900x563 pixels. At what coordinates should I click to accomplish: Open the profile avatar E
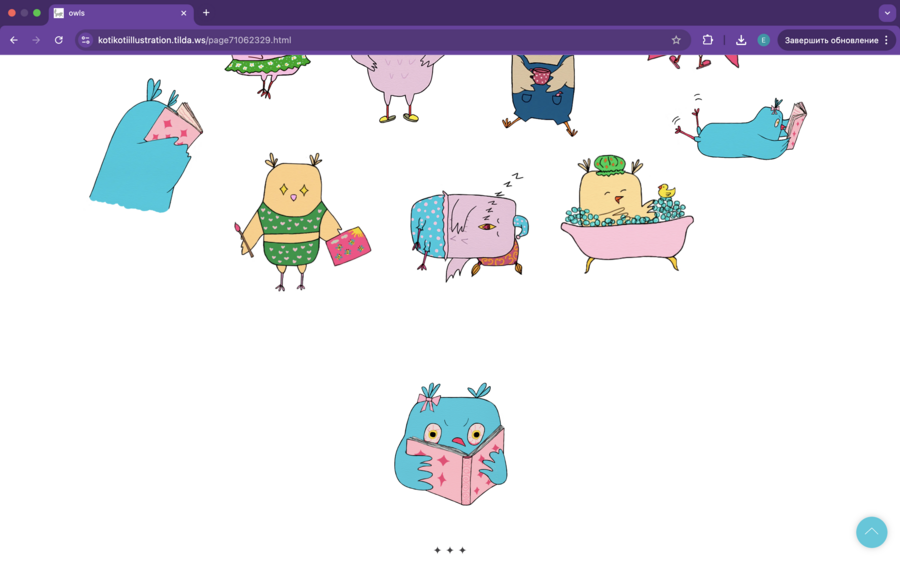tap(763, 40)
